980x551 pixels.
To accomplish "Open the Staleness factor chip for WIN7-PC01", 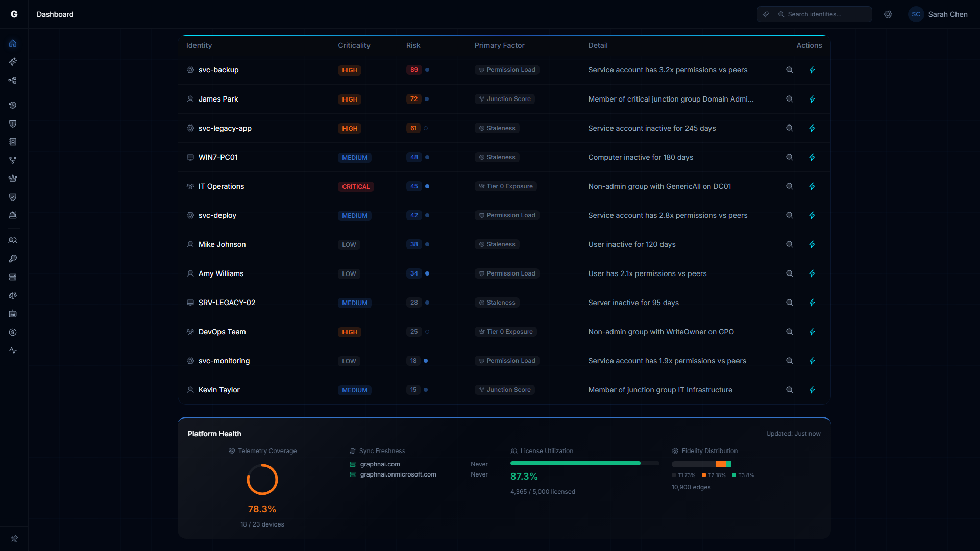I will point(496,157).
